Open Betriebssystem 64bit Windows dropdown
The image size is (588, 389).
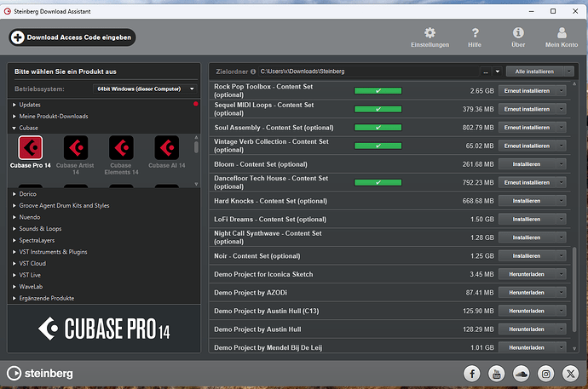tap(144, 89)
